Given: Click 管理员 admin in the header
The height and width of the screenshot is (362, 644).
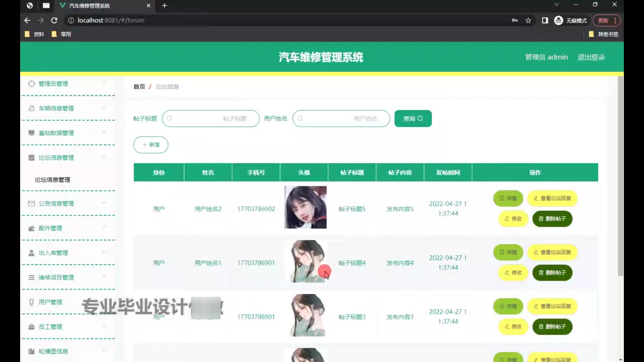Looking at the screenshot, I should point(546,57).
